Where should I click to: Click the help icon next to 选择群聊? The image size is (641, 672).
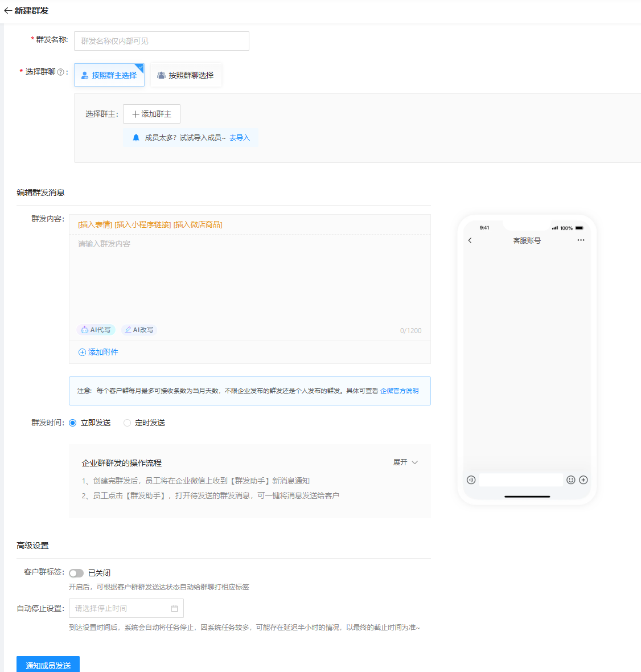click(x=61, y=72)
